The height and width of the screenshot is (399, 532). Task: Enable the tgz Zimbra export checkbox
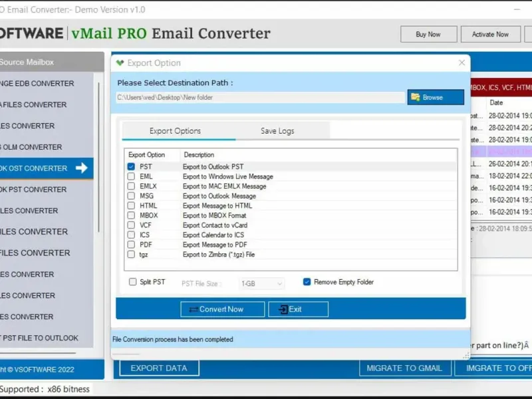pos(131,255)
